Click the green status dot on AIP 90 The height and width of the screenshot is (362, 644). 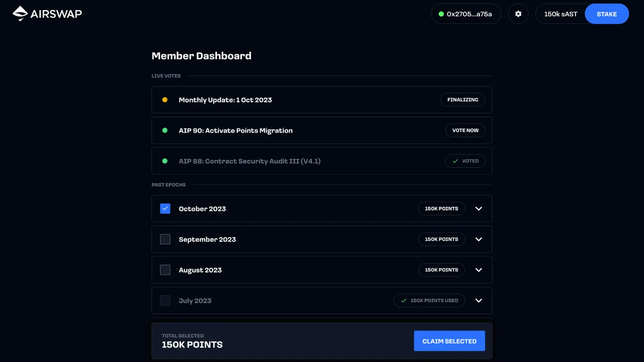(x=165, y=130)
